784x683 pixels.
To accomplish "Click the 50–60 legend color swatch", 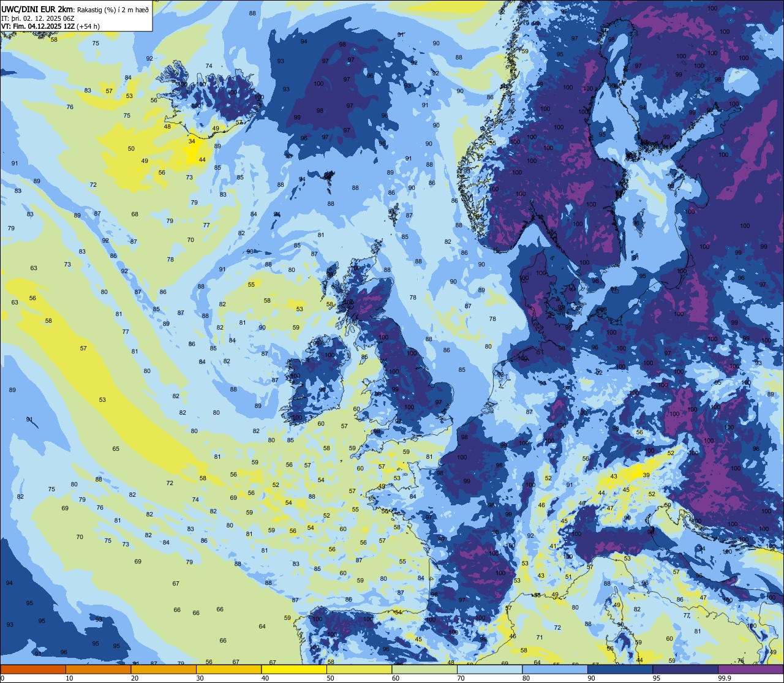I will 359,669.
